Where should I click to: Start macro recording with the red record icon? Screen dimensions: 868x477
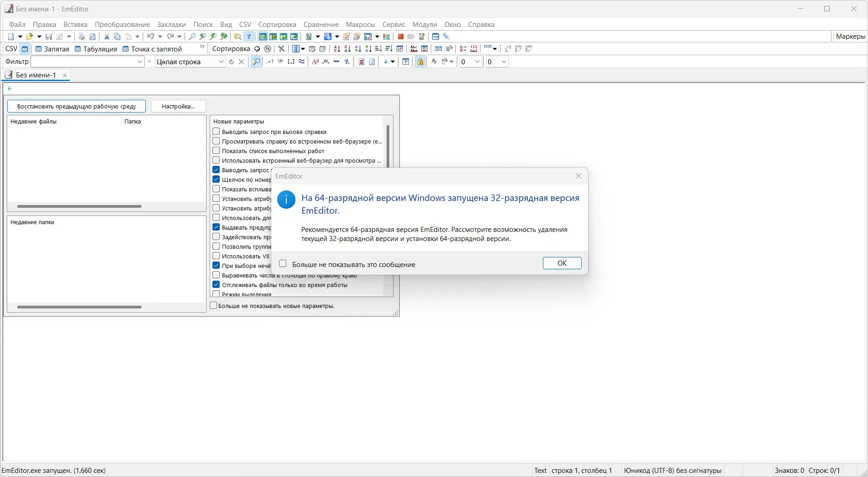click(x=400, y=36)
